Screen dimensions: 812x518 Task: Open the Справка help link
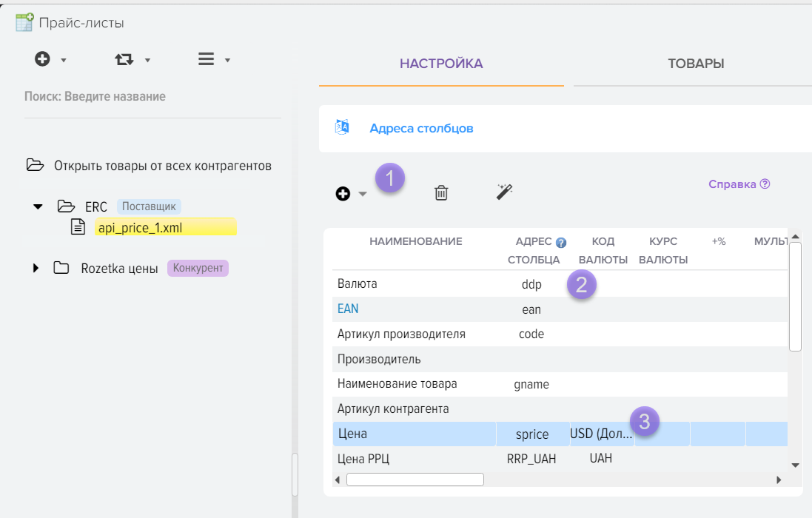(x=739, y=184)
